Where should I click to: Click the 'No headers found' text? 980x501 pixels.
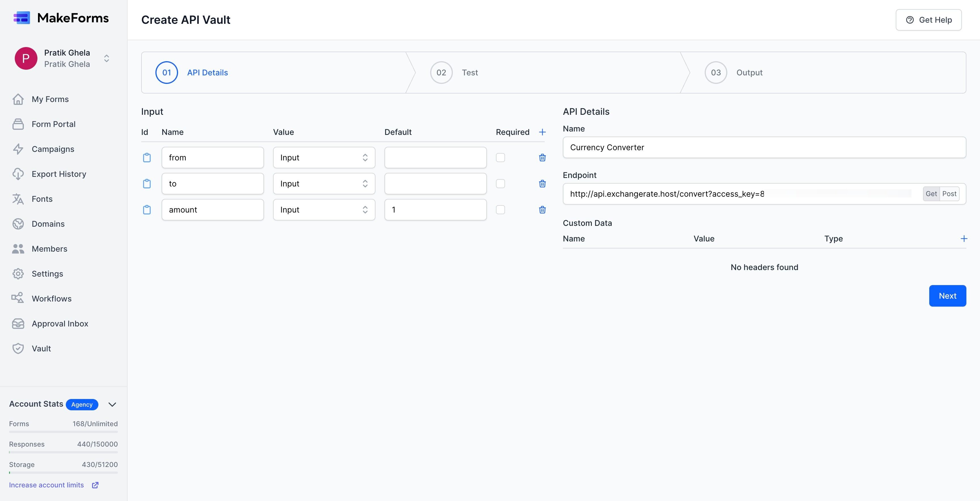point(764,267)
